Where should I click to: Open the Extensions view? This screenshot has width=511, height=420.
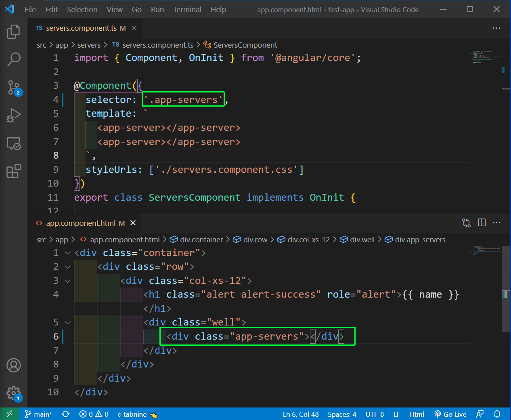coord(14,171)
